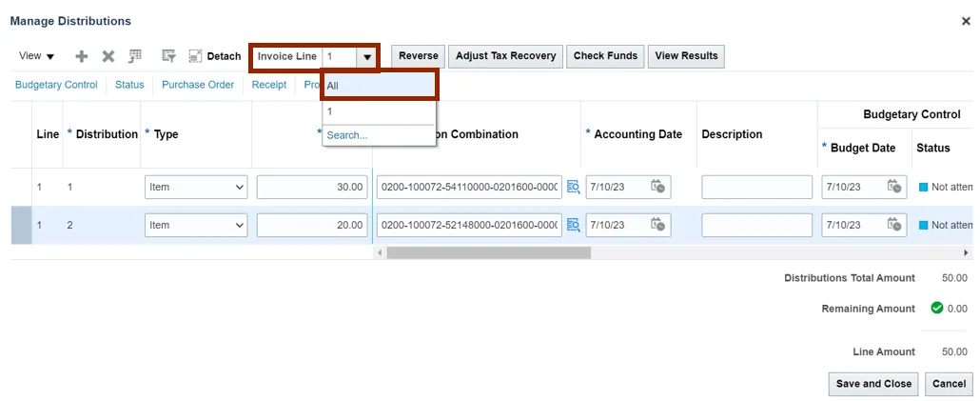Choose 'All' from Invoice Line list

pyautogui.click(x=379, y=85)
